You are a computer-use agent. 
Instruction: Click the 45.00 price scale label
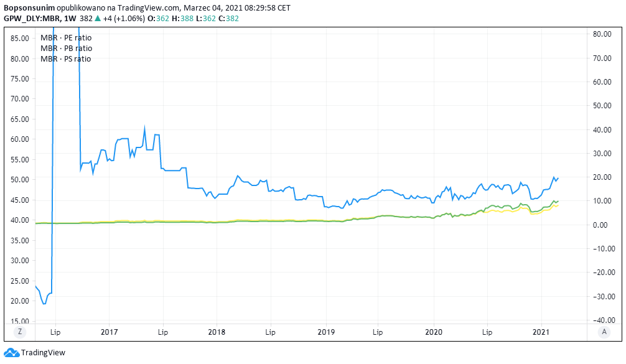point(20,200)
